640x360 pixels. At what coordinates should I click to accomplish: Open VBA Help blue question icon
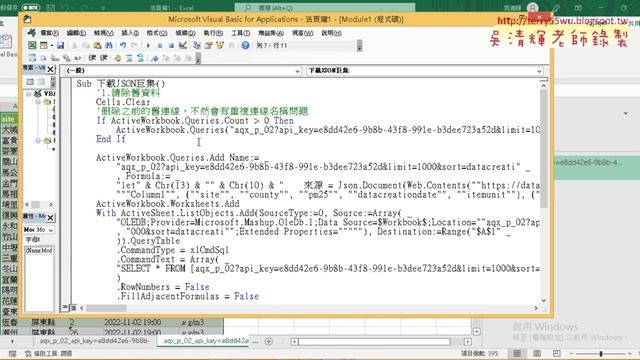pos(245,45)
